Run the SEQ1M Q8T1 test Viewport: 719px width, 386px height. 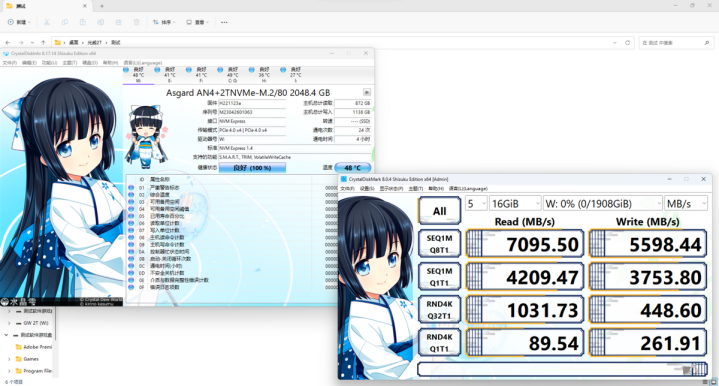pyautogui.click(x=439, y=244)
